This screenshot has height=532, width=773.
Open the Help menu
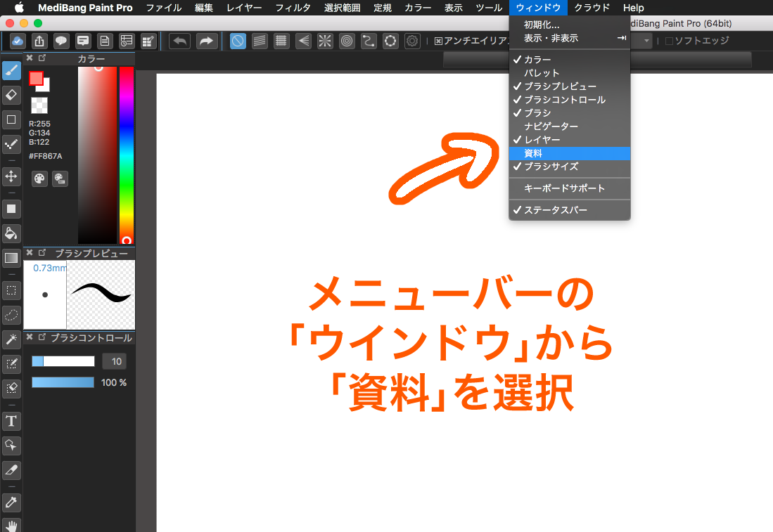coord(634,8)
